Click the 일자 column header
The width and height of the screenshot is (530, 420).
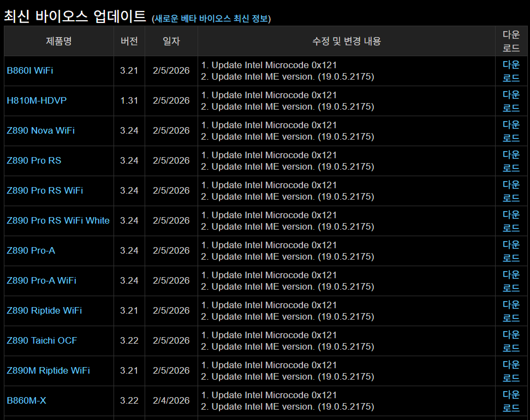[x=171, y=41]
